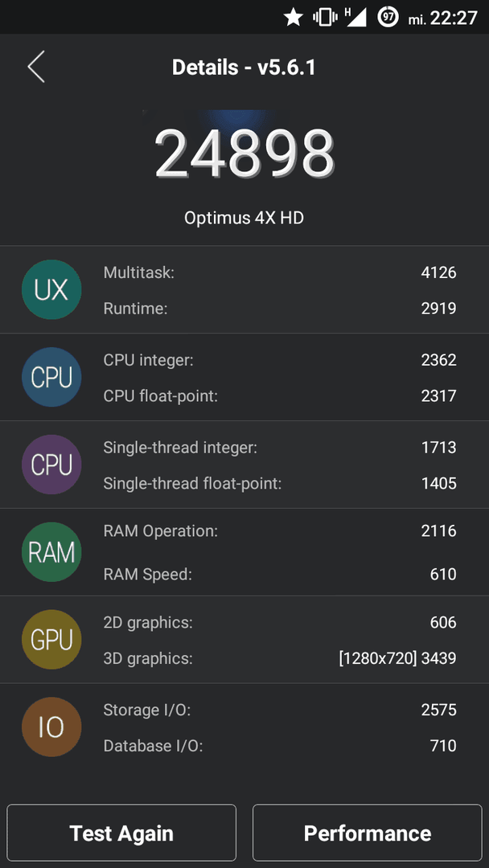Tap the star icon in status bar

[x=293, y=17]
